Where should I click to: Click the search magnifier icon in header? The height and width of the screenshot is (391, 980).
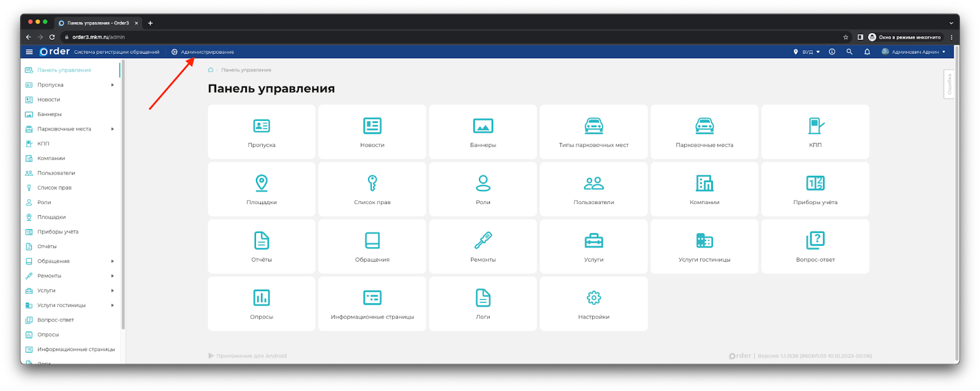[849, 52]
